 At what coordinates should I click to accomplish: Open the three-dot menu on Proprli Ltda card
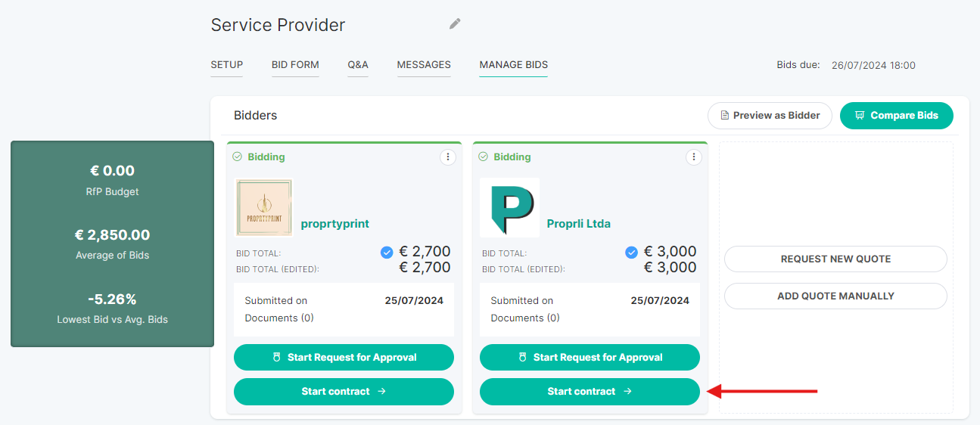coord(694,157)
